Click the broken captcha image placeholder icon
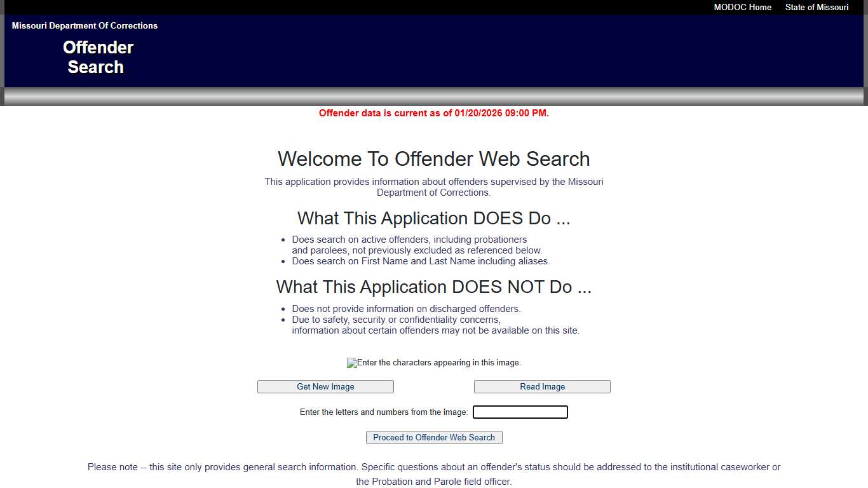 coord(351,363)
